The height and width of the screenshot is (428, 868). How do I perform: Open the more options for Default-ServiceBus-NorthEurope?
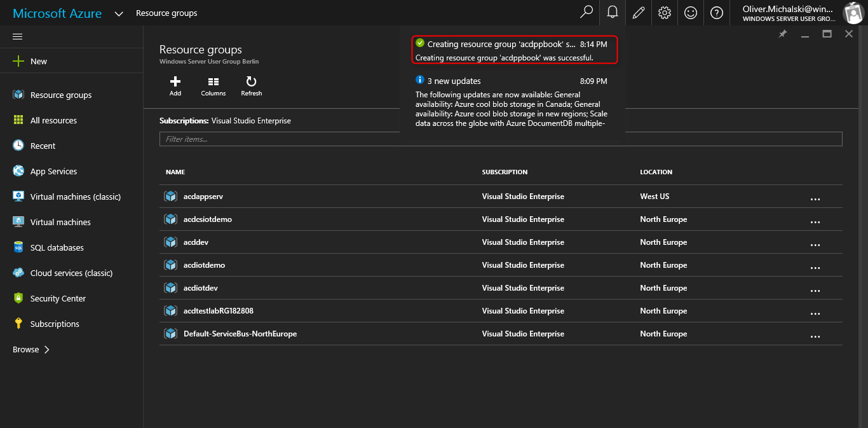[x=815, y=336]
